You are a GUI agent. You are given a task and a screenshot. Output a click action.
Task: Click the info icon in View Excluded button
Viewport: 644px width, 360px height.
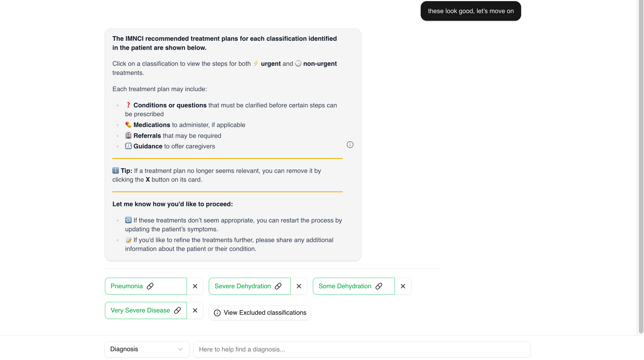[217, 313]
